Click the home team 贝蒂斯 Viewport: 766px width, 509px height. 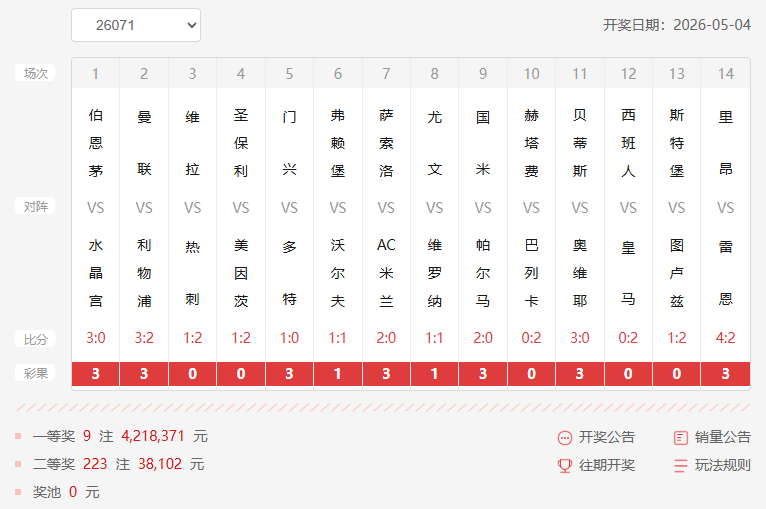coord(580,143)
